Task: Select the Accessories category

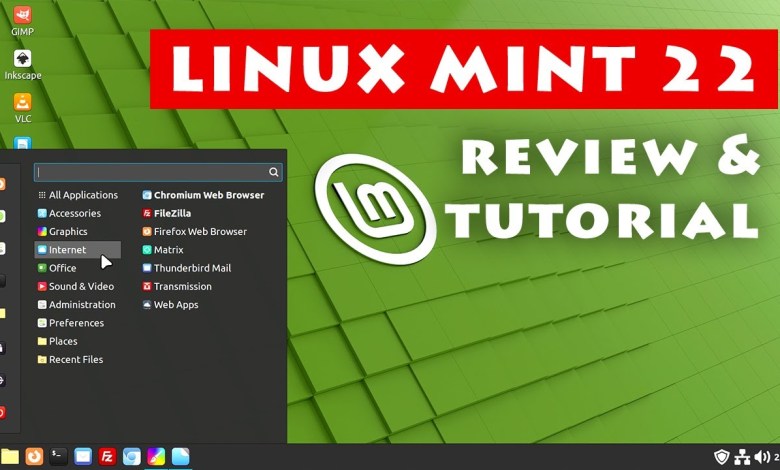Action: tap(78, 213)
